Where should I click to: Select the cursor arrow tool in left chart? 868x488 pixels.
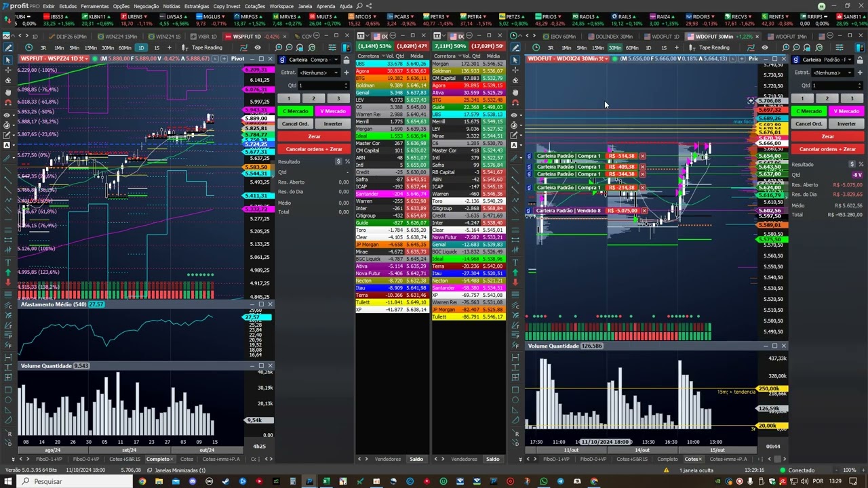[x=8, y=59]
